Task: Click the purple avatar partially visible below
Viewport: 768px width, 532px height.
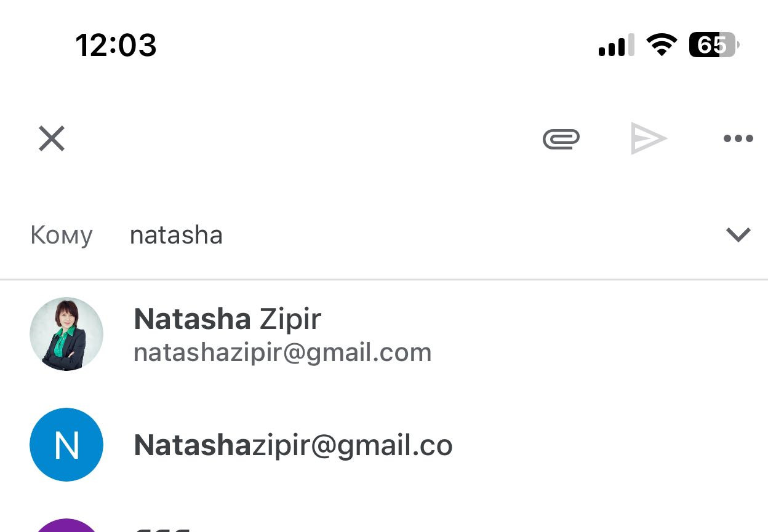Action: click(x=66, y=525)
